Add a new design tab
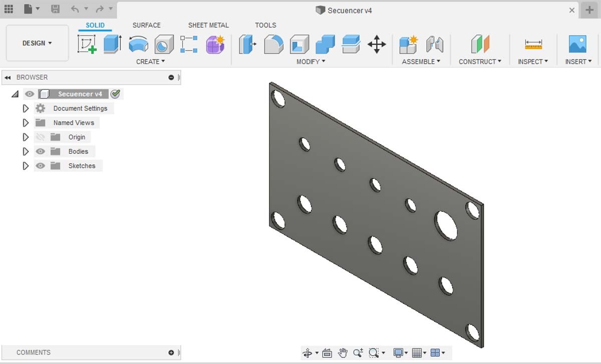This screenshot has width=601, height=364. [x=589, y=10]
